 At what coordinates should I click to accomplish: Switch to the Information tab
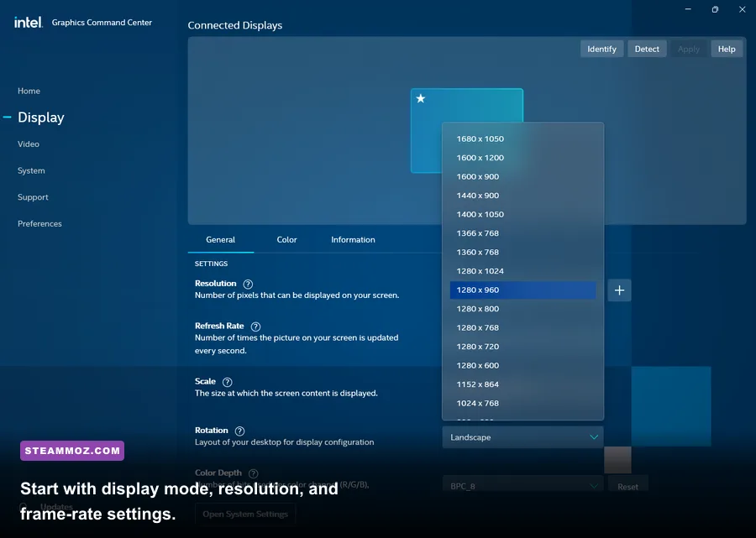tap(353, 240)
